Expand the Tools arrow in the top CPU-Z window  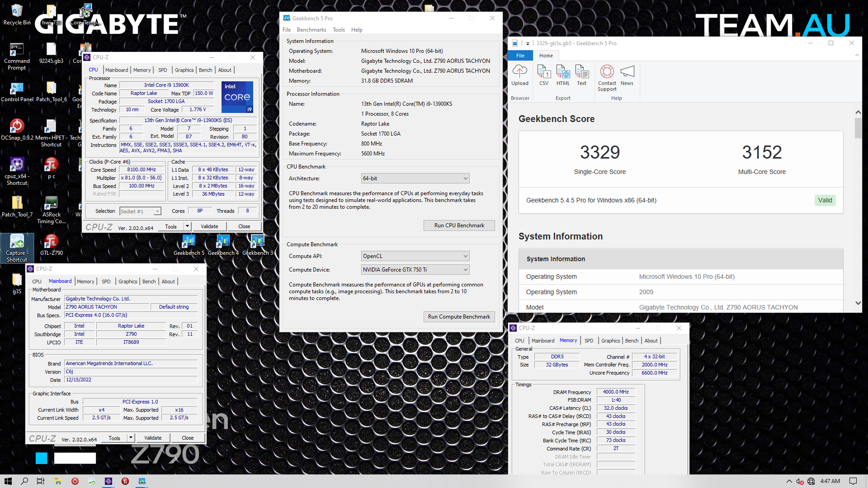(187, 226)
